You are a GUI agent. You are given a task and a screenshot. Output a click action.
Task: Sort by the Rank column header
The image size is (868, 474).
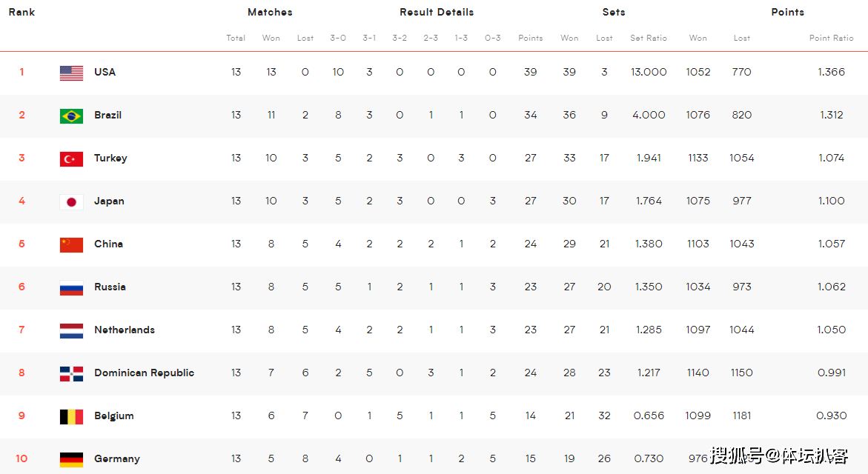coord(21,12)
